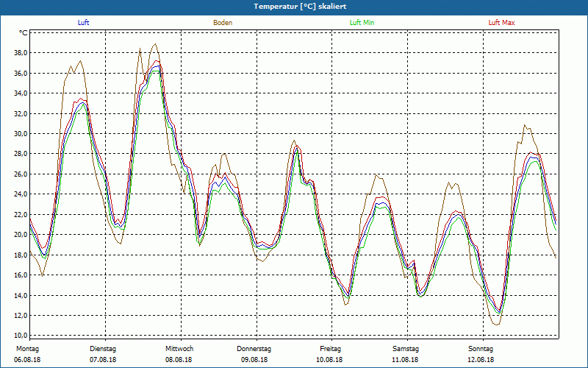
Task: Click the Mittwoch day label
Action: click(x=179, y=349)
